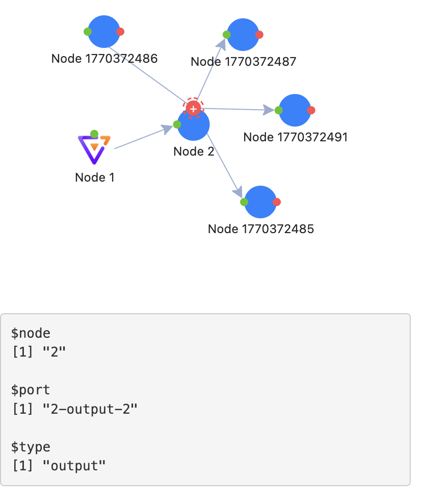Toggle the green input port of Node 2
The height and width of the screenshot is (504, 423).
(177, 123)
